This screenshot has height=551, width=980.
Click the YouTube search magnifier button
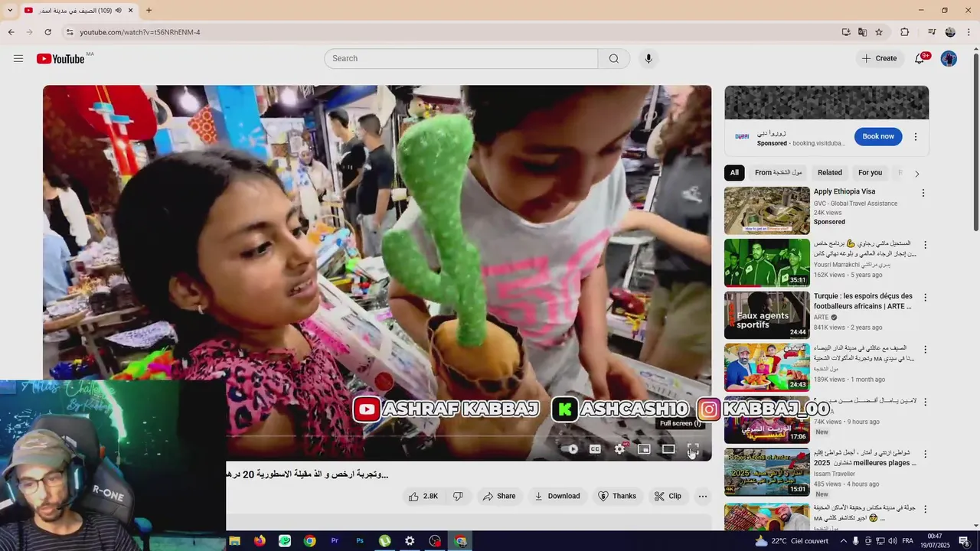pos(614,59)
